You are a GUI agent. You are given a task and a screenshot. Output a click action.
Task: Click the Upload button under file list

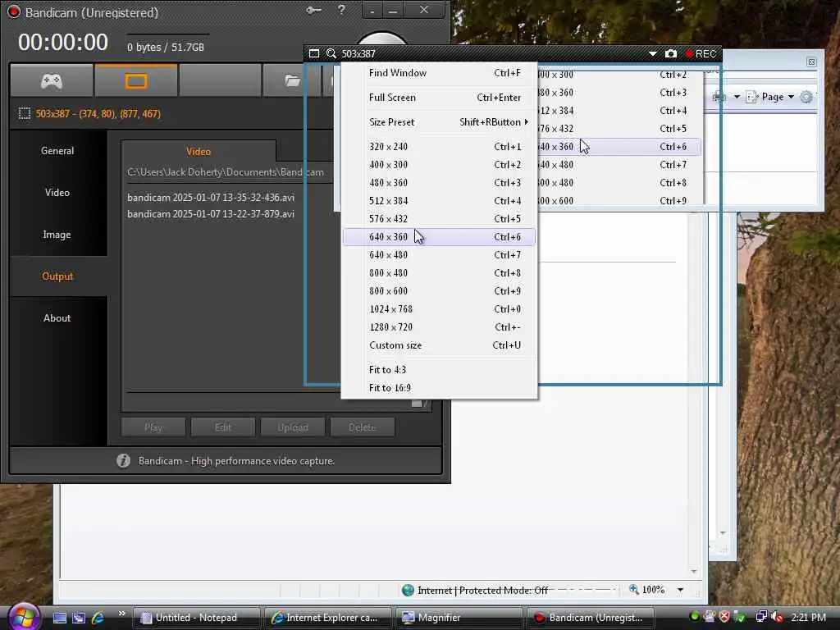point(293,427)
